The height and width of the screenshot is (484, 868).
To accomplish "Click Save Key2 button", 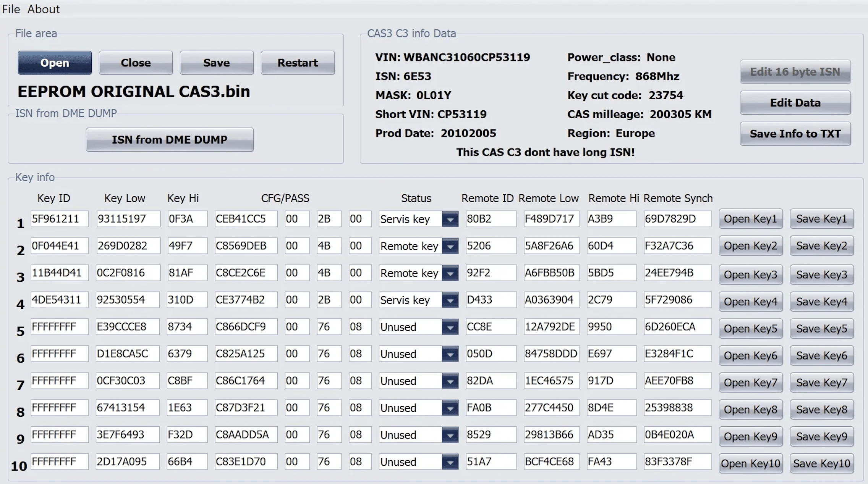I will (822, 246).
